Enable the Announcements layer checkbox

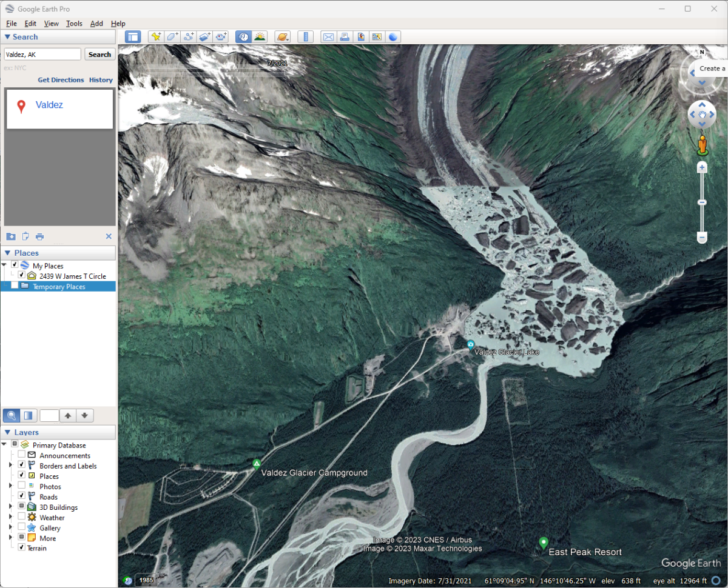22,455
